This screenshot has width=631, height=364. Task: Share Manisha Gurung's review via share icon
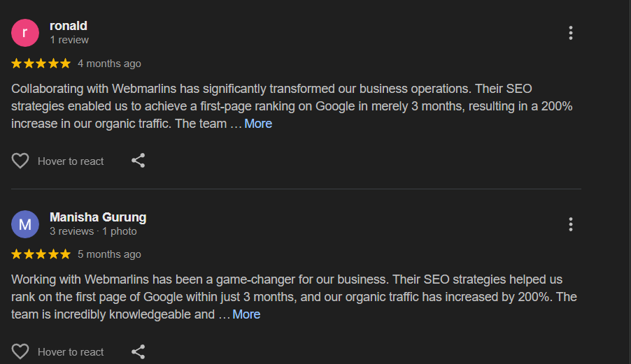point(139,351)
